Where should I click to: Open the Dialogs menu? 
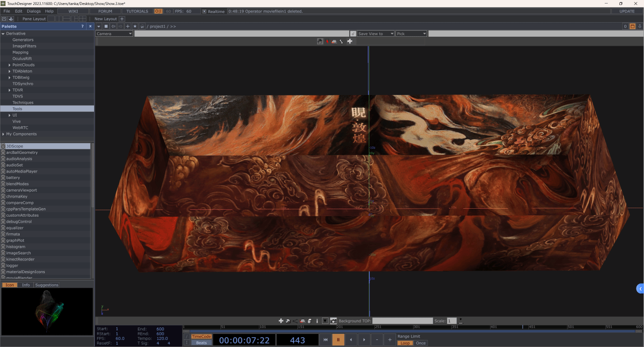[34, 11]
